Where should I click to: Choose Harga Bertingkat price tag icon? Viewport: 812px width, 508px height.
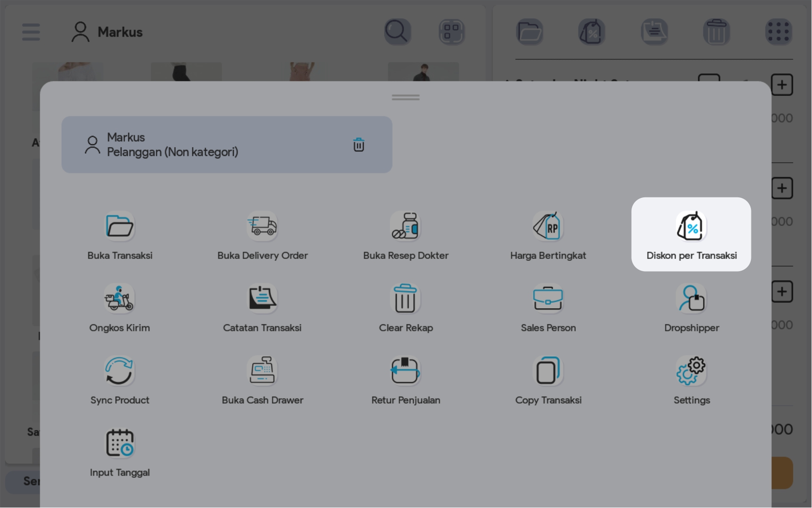pos(548,227)
